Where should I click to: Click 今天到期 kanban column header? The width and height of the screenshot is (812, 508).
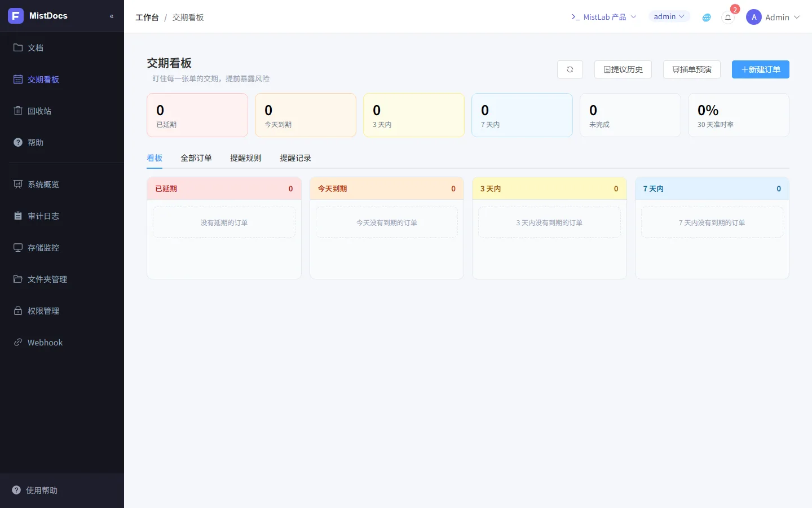(387, 189)
